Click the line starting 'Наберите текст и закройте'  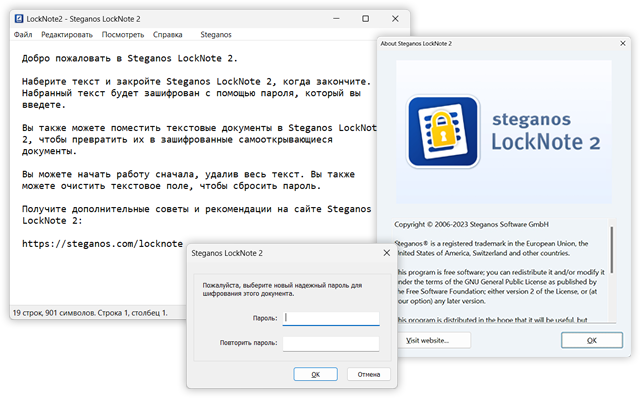(196, 82)
